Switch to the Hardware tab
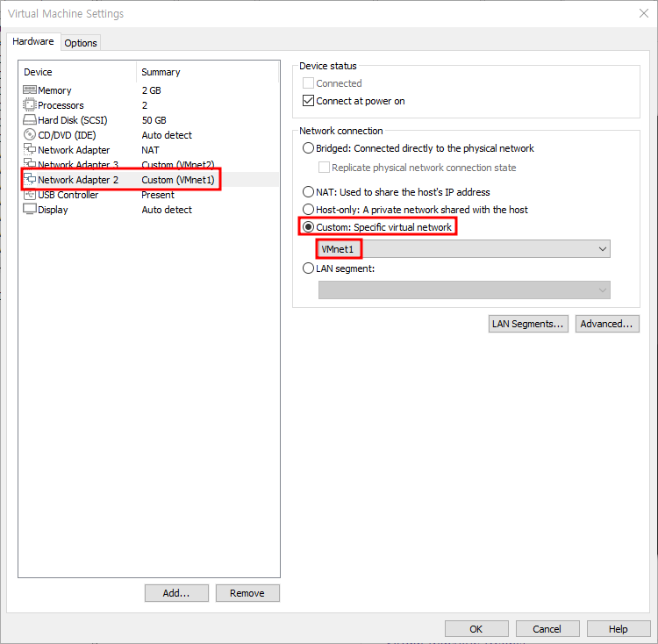 coord(33,41)
